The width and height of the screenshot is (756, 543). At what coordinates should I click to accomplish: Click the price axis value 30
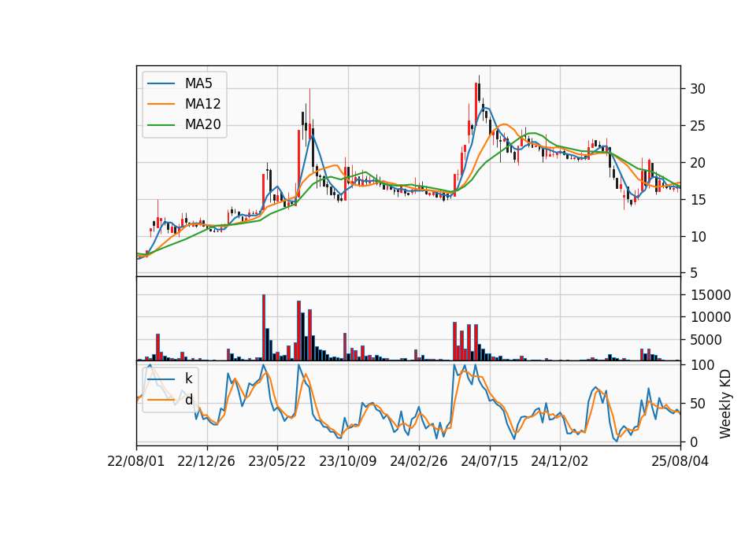[x=698, y=89]
